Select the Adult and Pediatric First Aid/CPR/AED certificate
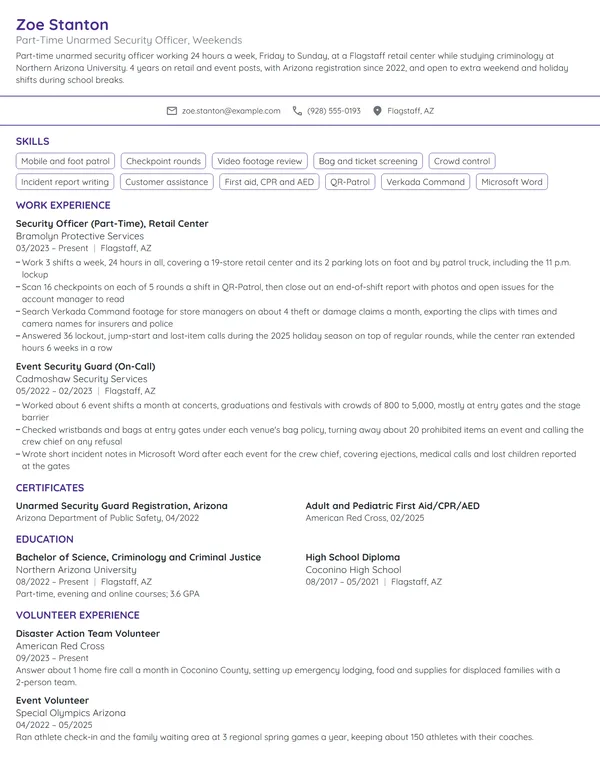 tap(393, 506)
